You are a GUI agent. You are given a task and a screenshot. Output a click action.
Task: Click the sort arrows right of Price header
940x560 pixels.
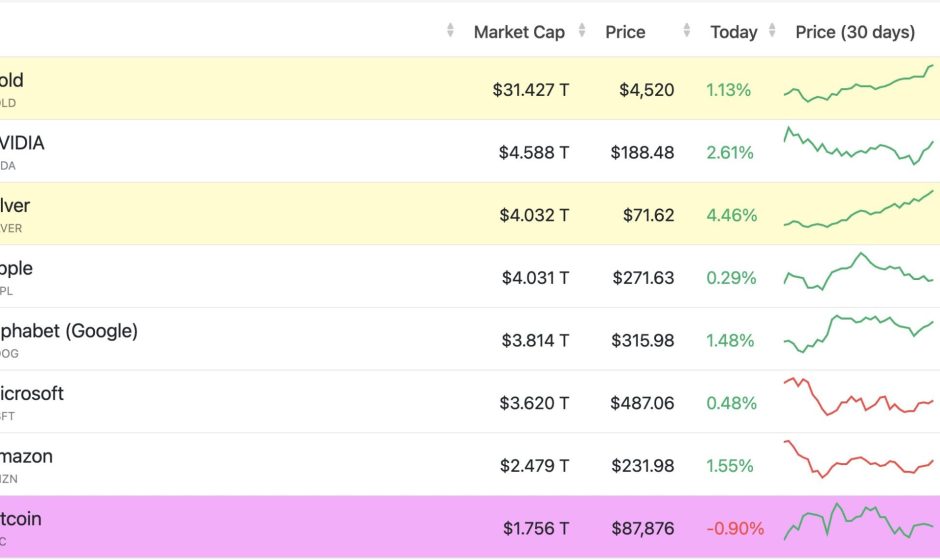coord(687,32)
